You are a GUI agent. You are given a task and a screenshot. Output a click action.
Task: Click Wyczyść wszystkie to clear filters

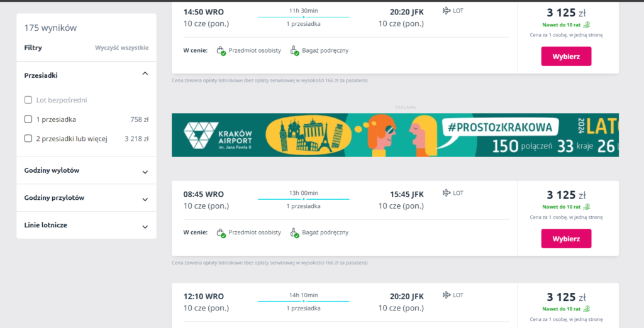click(121, 48)
